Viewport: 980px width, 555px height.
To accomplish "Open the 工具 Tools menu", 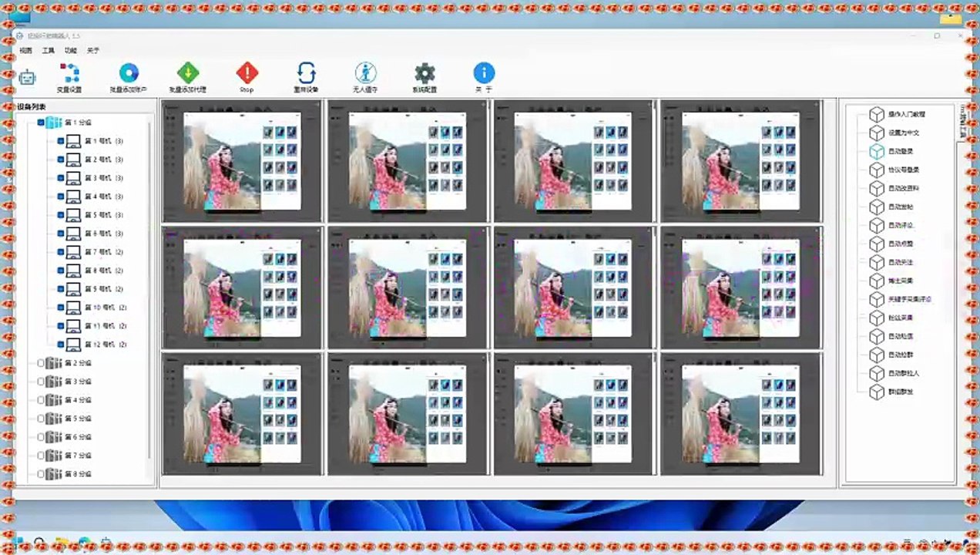I will [49, 50].
